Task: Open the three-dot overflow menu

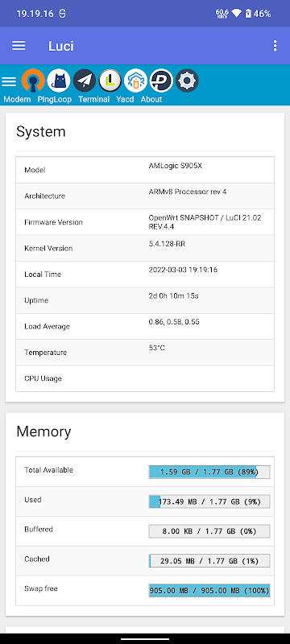Action: 275,46
